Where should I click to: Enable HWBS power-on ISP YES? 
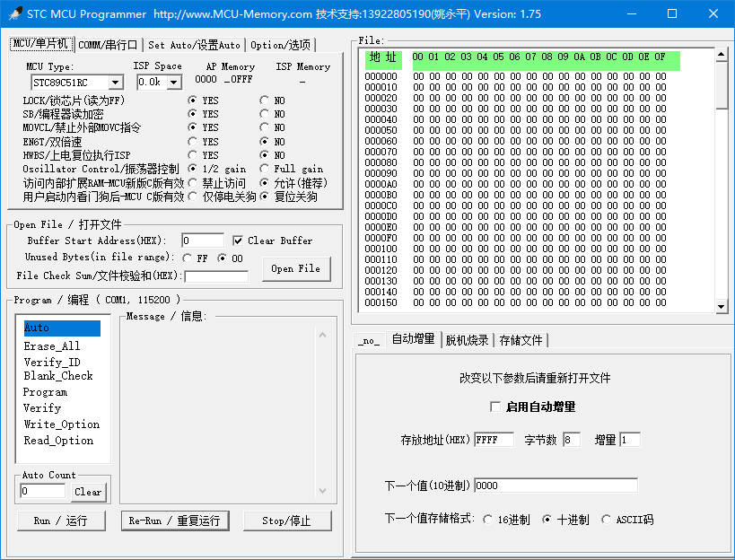click(192, 155)
